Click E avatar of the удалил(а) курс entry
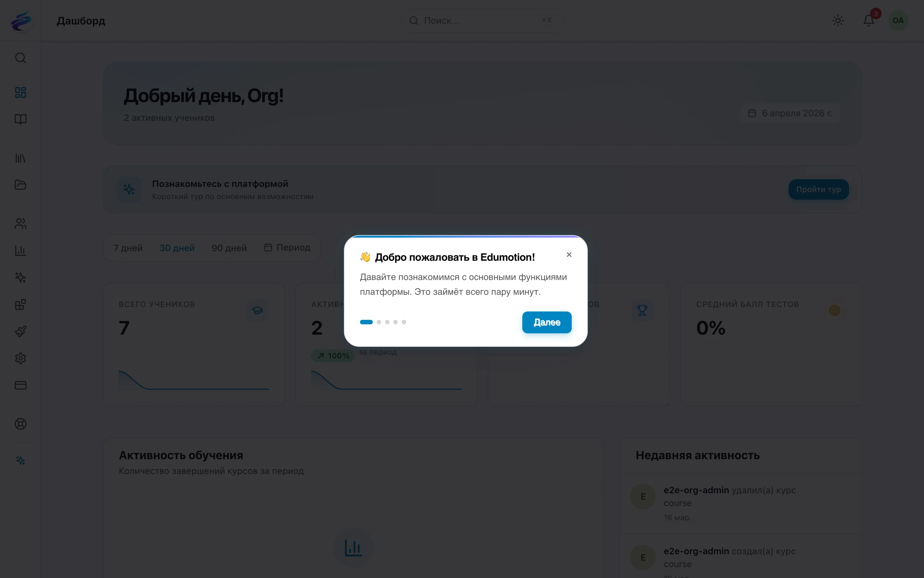This screenshot has height=578, width=924. 643,496
